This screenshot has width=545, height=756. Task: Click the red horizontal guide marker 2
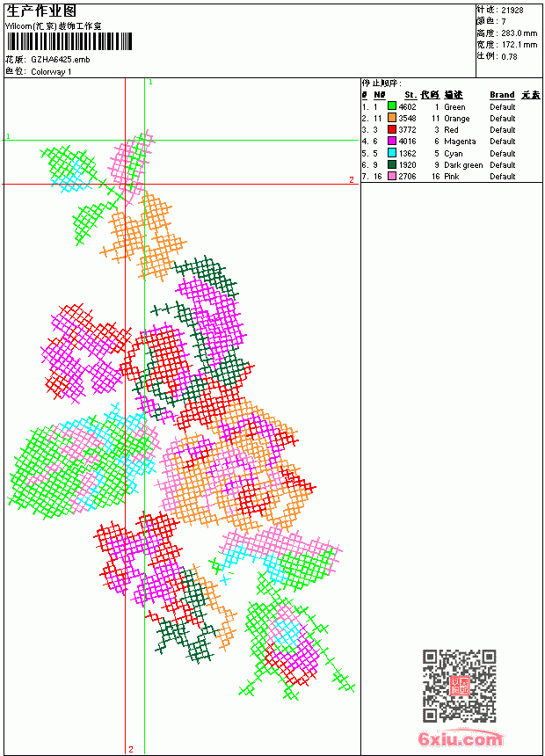pyautogui.click(x=352, y=179)
